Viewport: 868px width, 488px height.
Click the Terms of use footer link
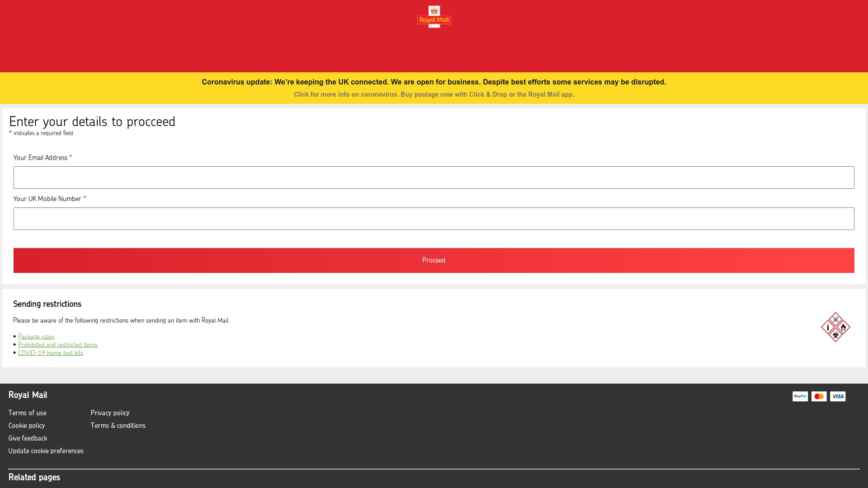click(27, 413)
